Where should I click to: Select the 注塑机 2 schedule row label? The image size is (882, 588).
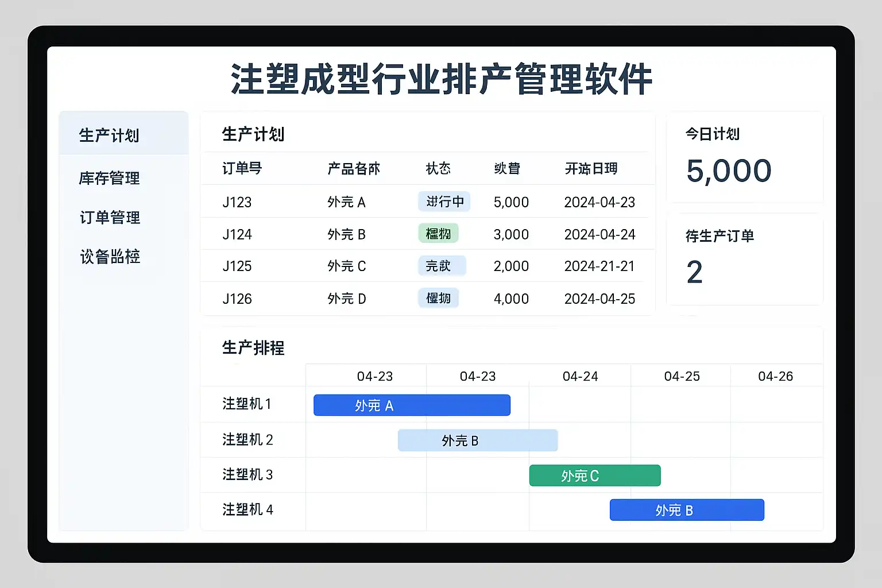pyautogui.click(x=247, y=439)
